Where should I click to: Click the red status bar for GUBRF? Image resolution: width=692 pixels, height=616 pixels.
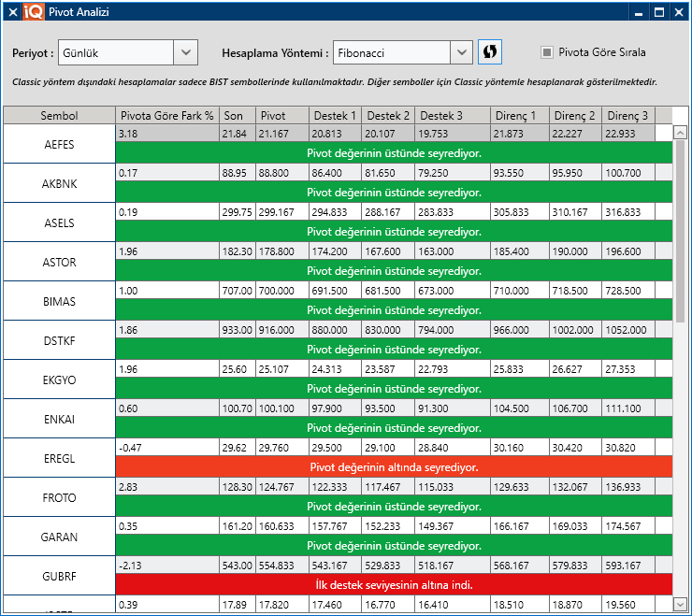tap(394, 584)
